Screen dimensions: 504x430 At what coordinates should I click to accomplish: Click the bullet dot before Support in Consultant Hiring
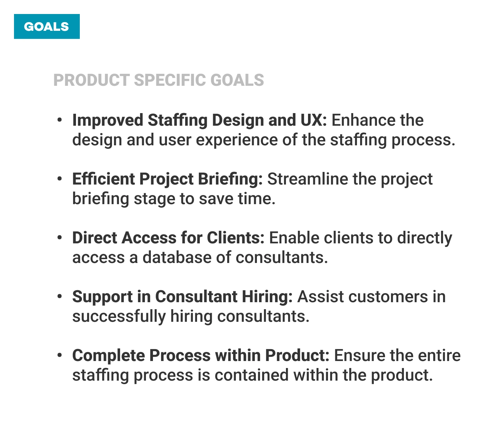60,297
